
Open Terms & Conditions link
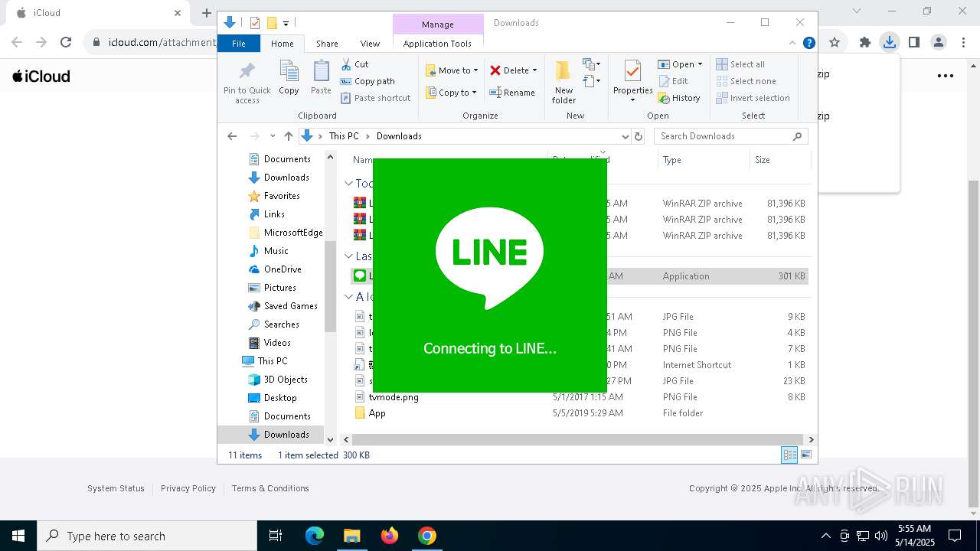point(270,488)
